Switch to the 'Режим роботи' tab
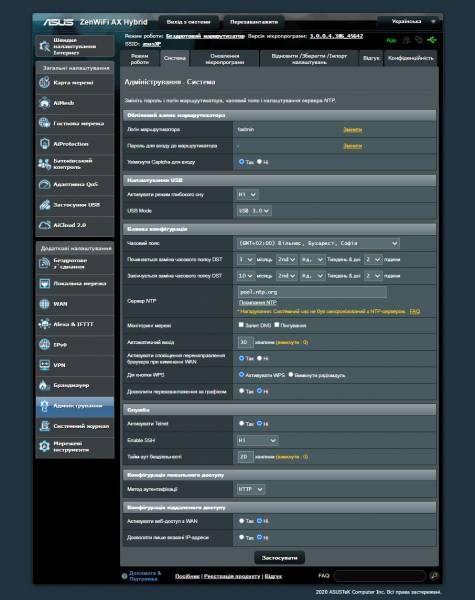The height and width of the screenshot is (600, 475). (140, 59)
